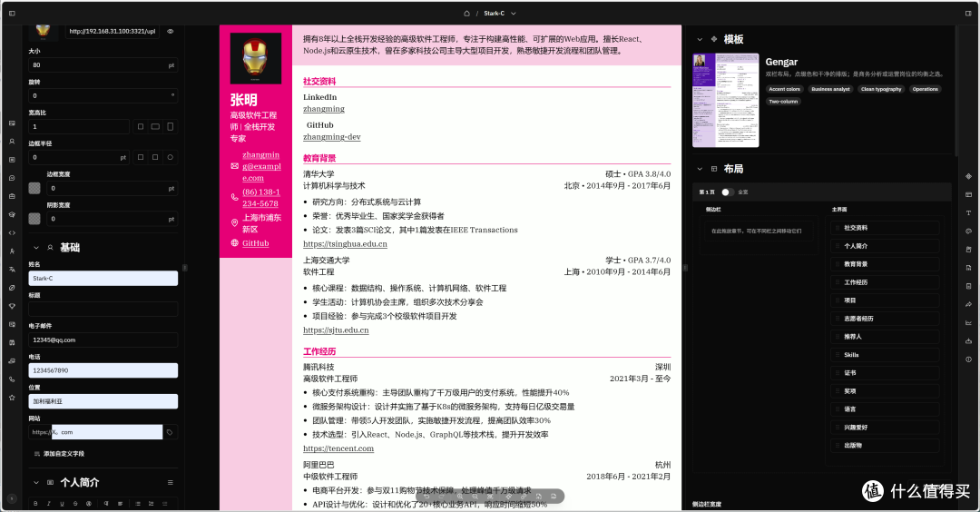This screenshot has height=512, width=980.
Task: Open Experience briefcase icon in left sidebar
Action: point(12,196)
